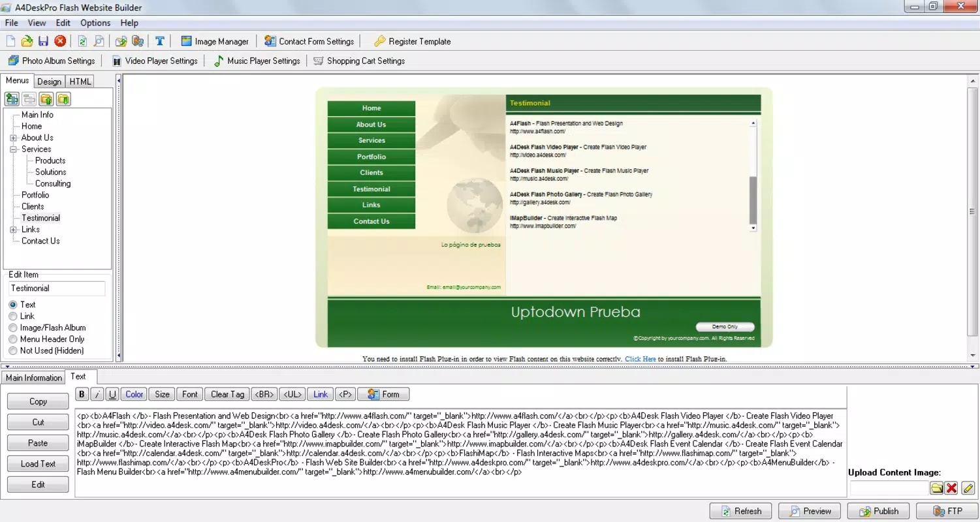
Task: Click the Clear Tag button
Action: click(227, 394)
